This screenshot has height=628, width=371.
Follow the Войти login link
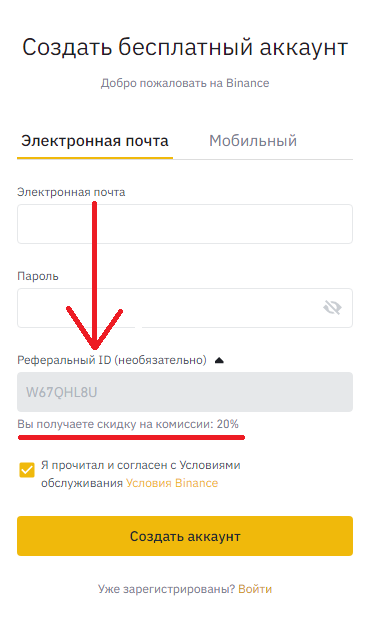point(255,589)
